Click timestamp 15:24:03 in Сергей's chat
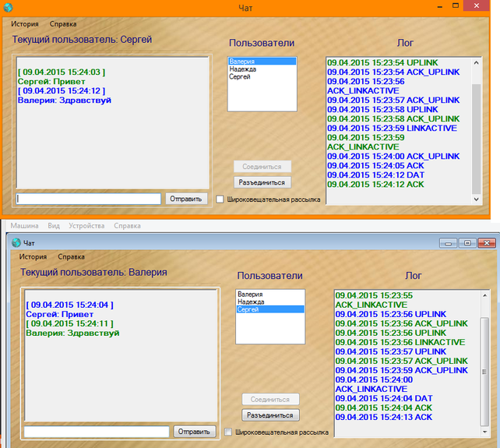This screenshot has width=500, height=448. pyautogui.click(x=62, y=72)
